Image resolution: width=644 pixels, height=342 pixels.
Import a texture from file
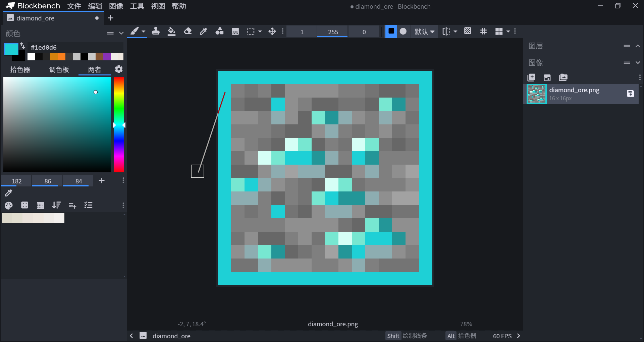tap(547, 77)
